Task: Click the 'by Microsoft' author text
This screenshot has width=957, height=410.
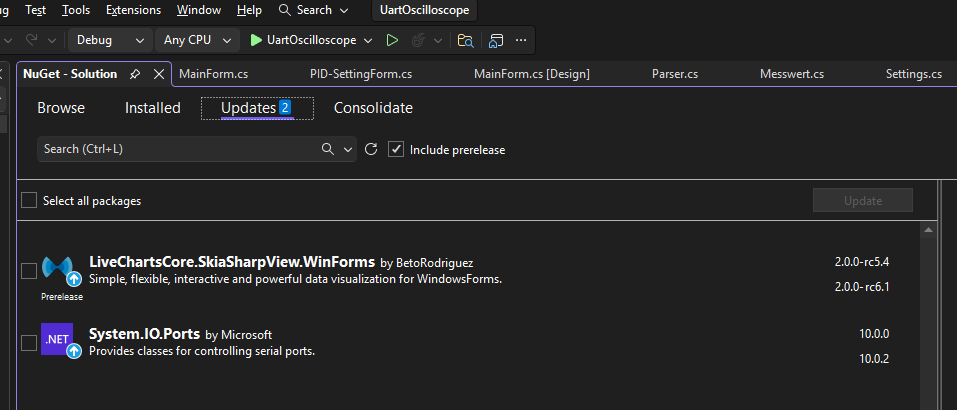Action: 239,335
